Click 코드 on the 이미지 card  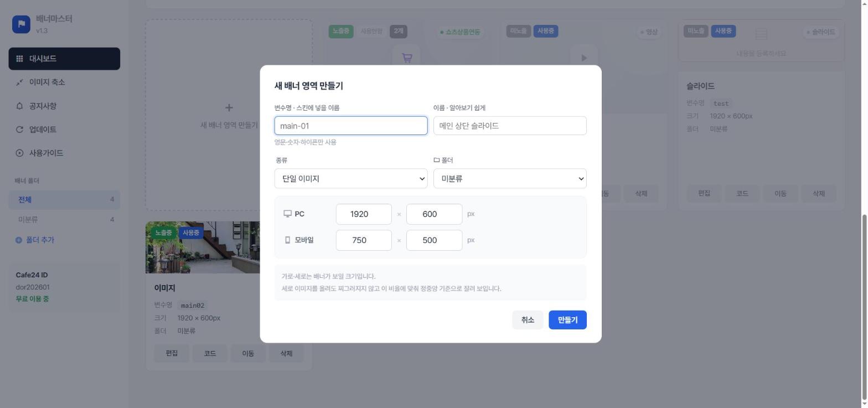210,353
